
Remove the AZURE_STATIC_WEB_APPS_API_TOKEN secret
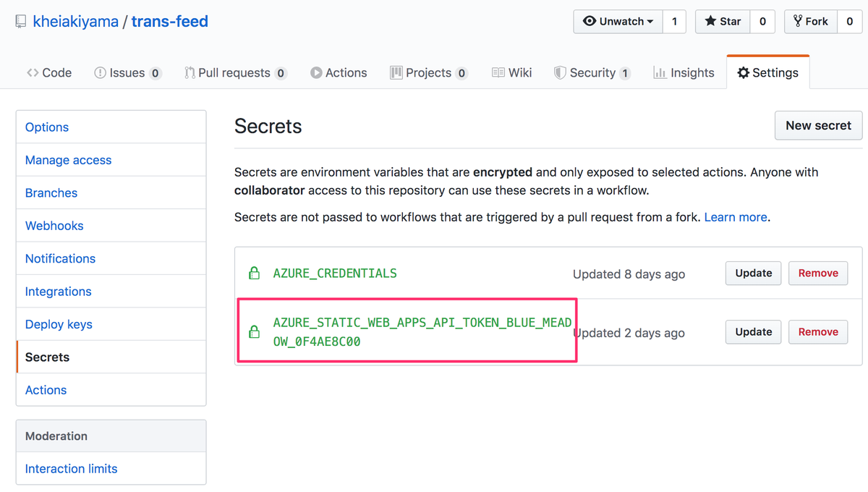click(818, 331)
